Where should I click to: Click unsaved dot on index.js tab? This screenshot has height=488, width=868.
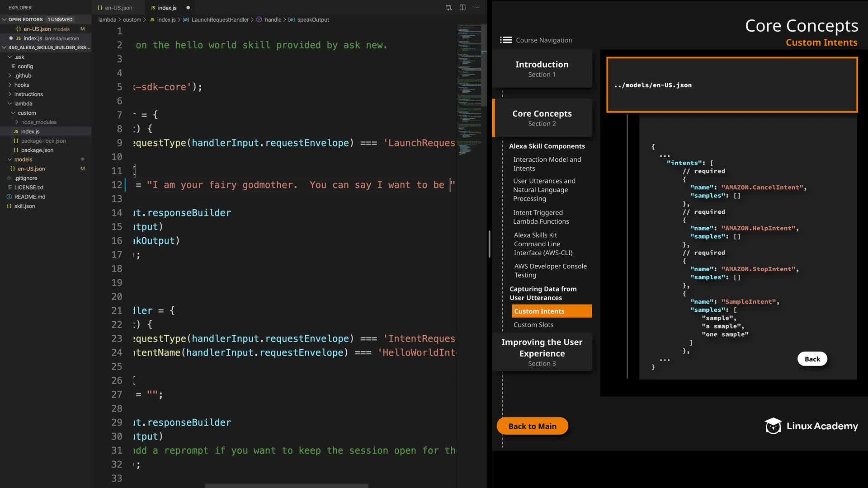(x=188, y=8)
